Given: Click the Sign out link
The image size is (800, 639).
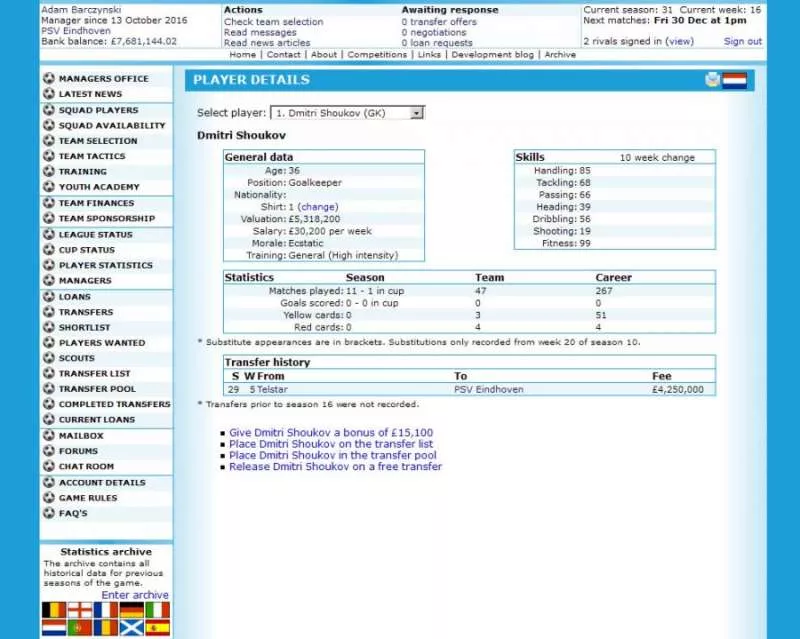Looking at the screenshot, I should (x=742, y=41).
